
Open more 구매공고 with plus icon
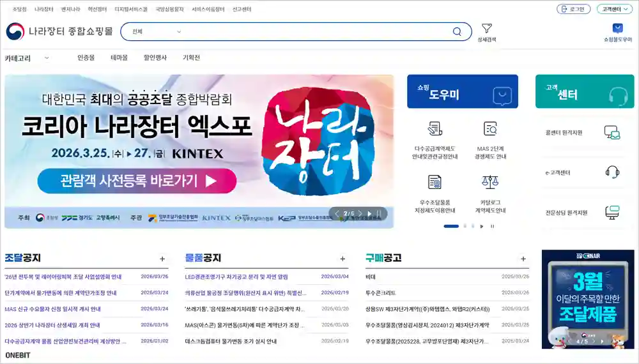click(x=523, y=259)
